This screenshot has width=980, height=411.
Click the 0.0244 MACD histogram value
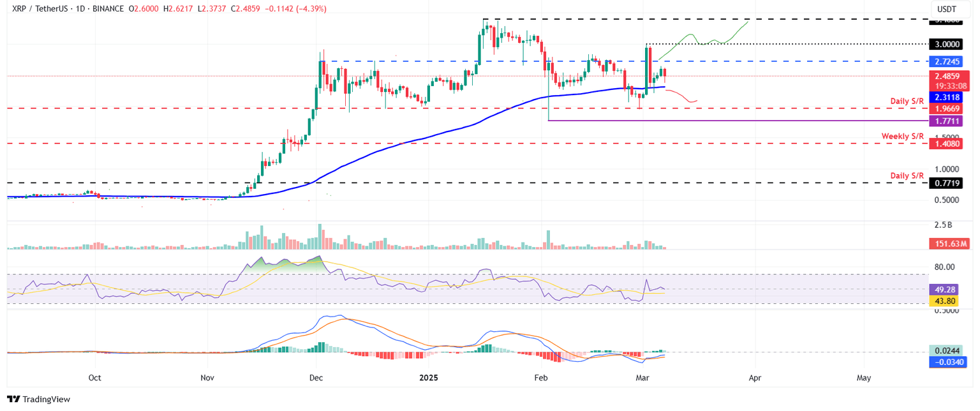(x=947, y=350)
